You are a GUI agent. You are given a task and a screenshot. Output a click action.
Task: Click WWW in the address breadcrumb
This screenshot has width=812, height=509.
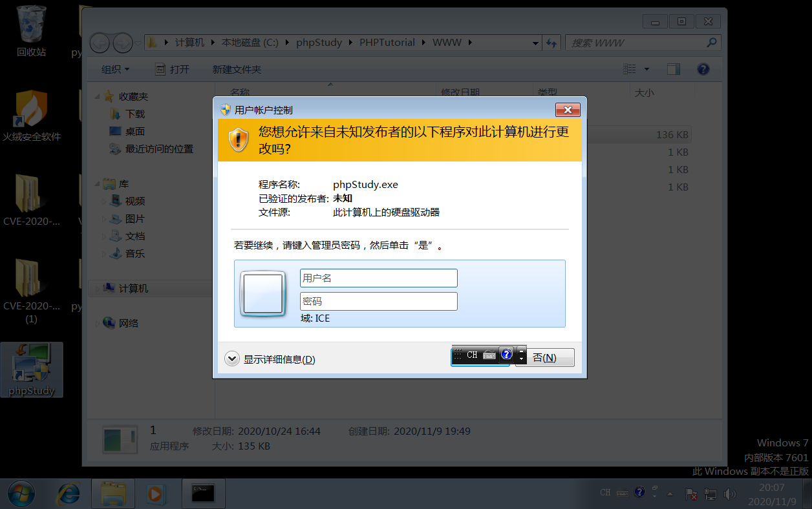coord(447,43)
